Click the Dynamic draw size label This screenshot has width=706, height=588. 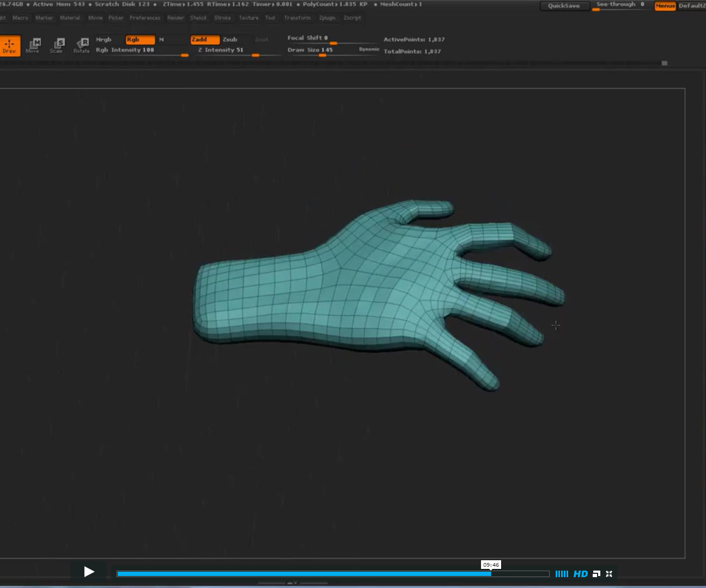(x=369, y=48)
